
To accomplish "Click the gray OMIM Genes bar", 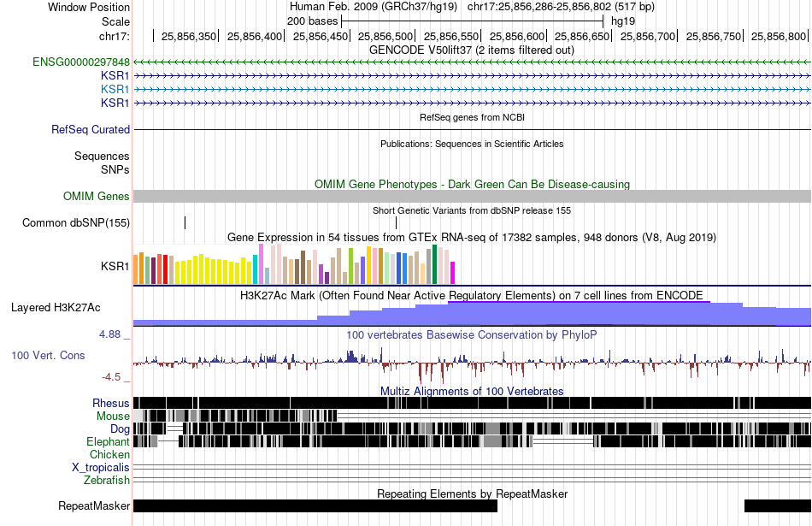I will 473,197.
